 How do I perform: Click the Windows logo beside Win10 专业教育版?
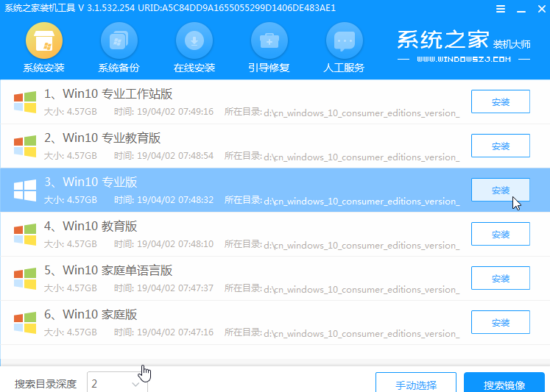25,146
